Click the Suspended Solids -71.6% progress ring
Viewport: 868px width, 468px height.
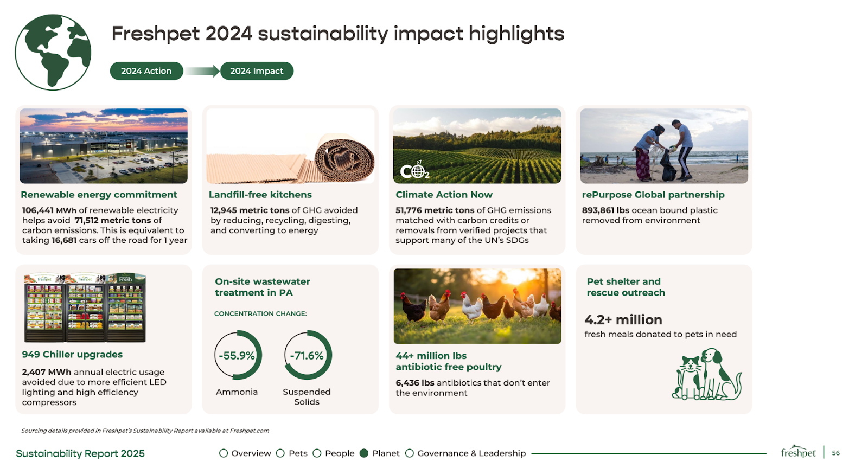click(308, 355)
